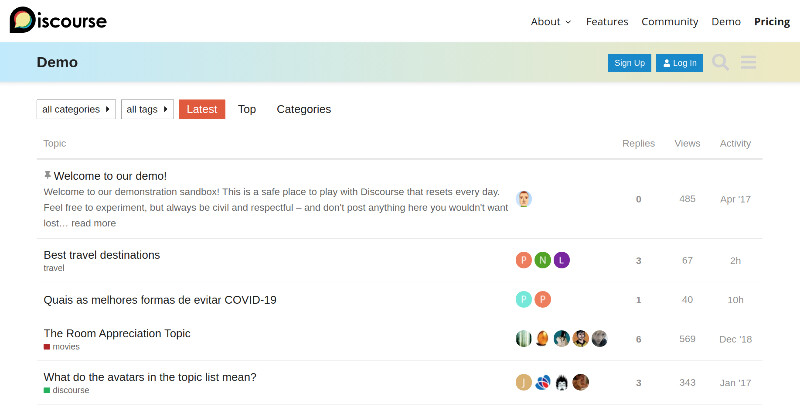This screenshot has width=800, height=408.
Task: Click the red movies category tag
Action: tap(62, 347)
